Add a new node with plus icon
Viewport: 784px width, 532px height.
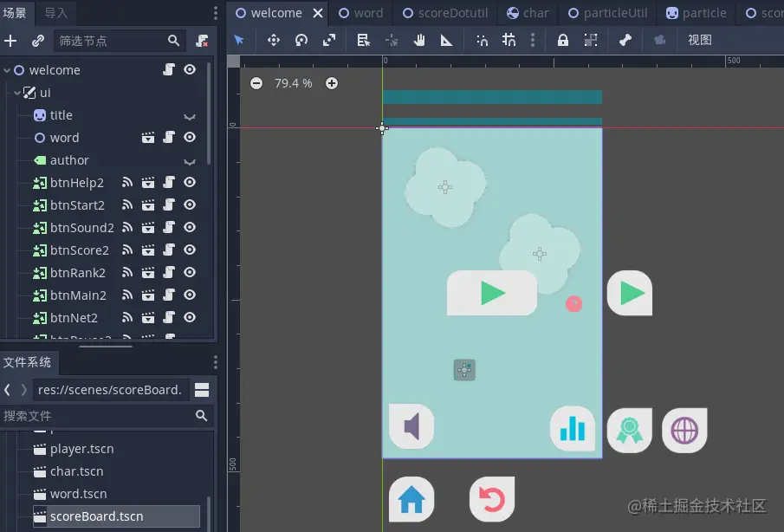(x=10, y=41)
